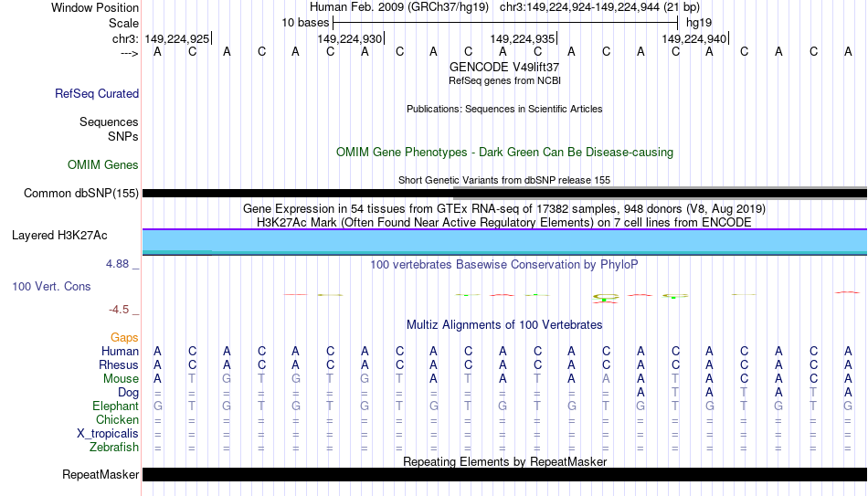This screenshot has width=868, height=496.
Task: Click Short Genetic Variants from dbSNP title
Action: (504, 181)
